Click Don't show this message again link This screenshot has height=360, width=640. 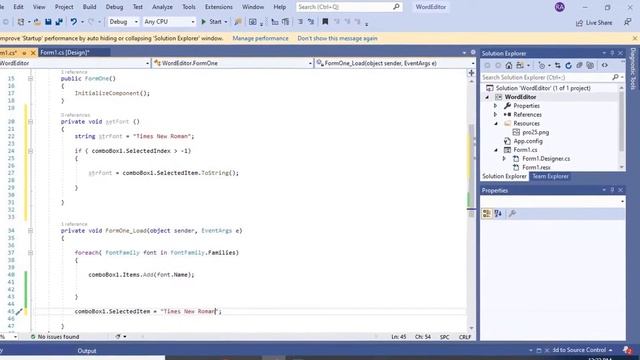pyautogui.click(x=338, y=38)
